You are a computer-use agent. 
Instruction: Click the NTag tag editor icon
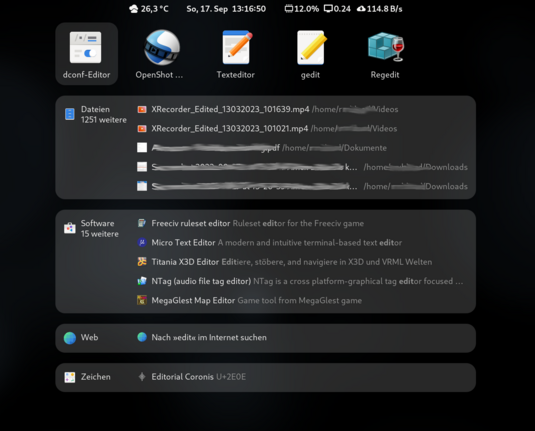pyautogui.click(x=142, y=281)
